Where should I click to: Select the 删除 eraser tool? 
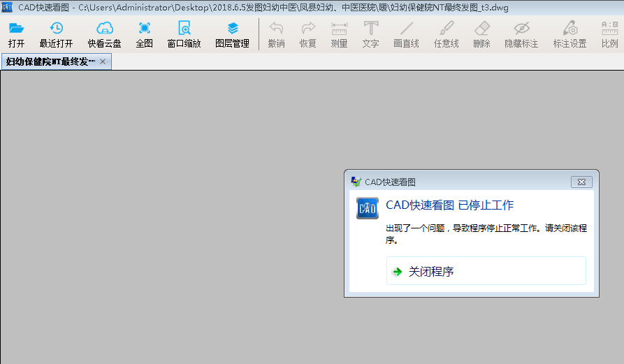[481, 35]
